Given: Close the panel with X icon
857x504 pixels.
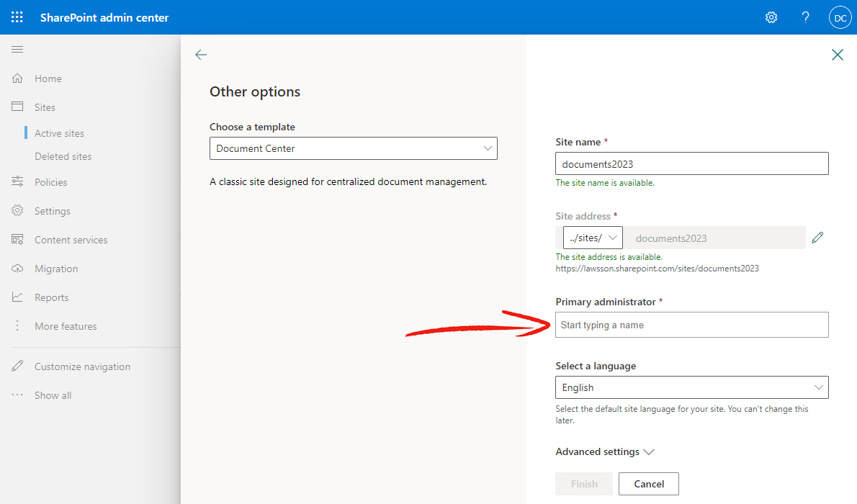Looking at the screenshot, I should point(838,55).
